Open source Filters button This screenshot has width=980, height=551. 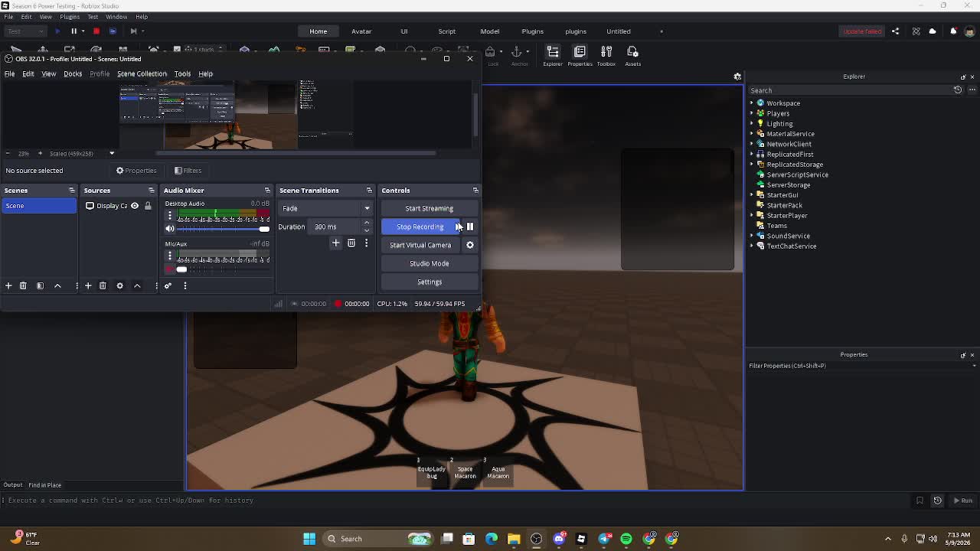(188, 171)
